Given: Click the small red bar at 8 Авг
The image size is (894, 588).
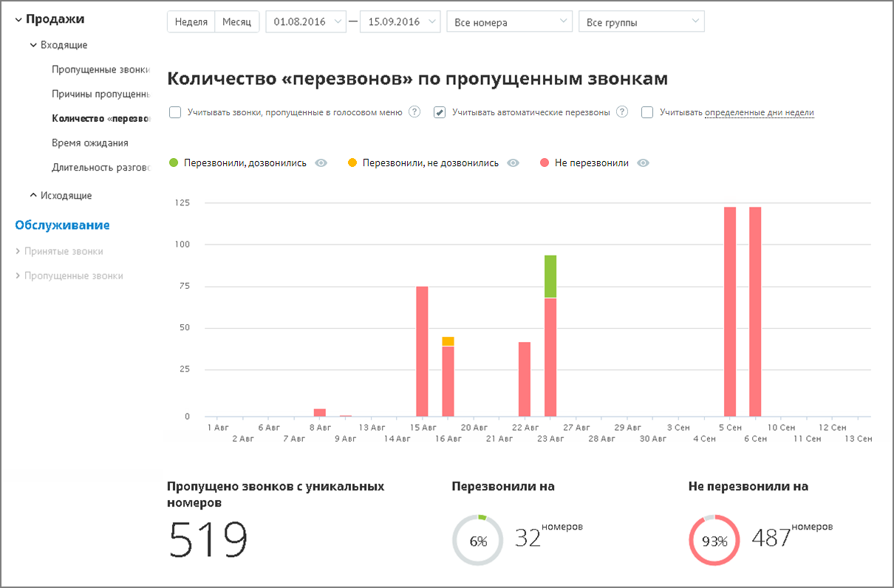Looking at the screenshot, I should [x=320, y=412].
